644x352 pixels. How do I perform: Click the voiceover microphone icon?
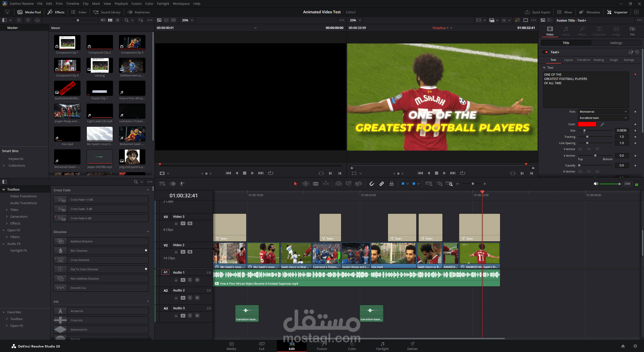(x=182, y=184)
